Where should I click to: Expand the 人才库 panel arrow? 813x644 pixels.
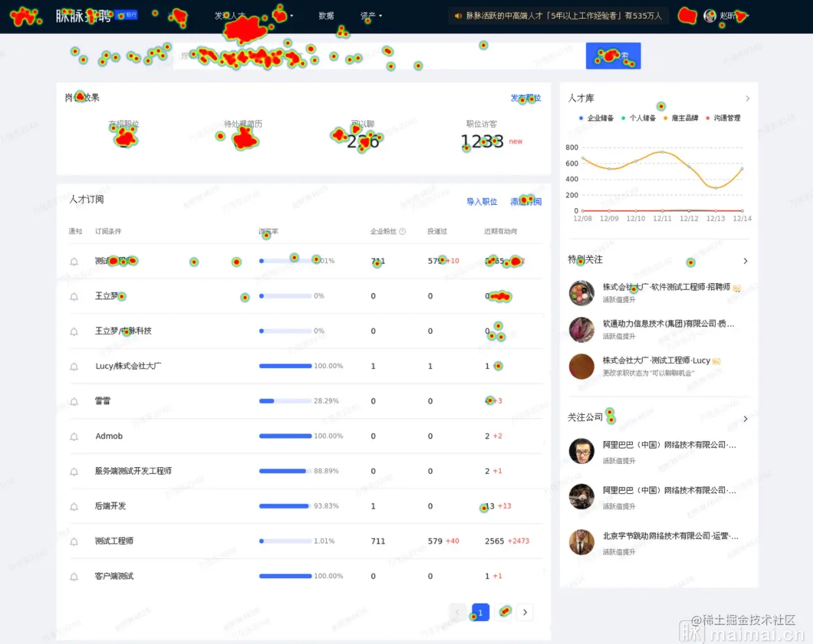coord(748,99)
